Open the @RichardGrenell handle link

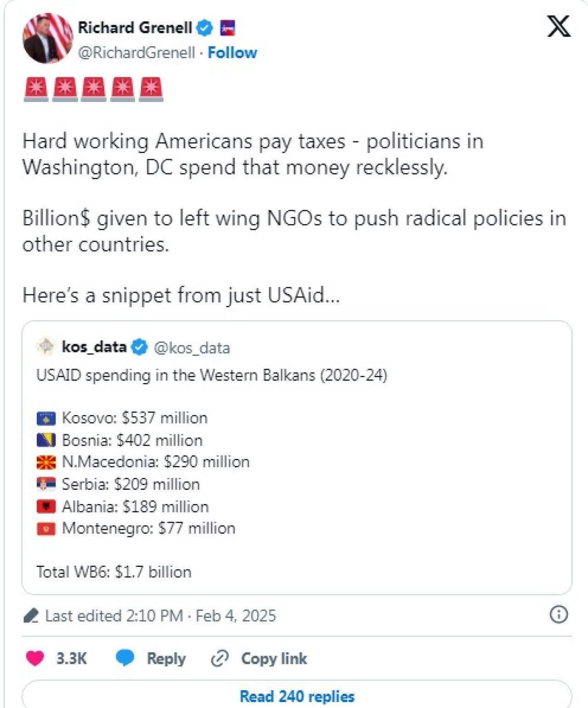(136, 52)
